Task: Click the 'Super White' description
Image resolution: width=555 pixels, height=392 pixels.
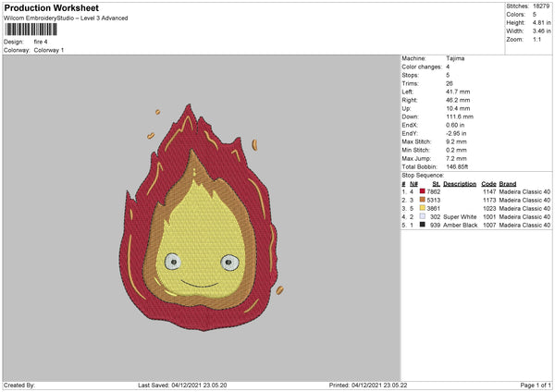Action: pyautogui.click(x=460, y=217)
